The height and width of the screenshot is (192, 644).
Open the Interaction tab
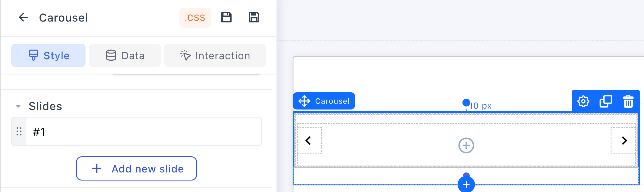point(215,55)
